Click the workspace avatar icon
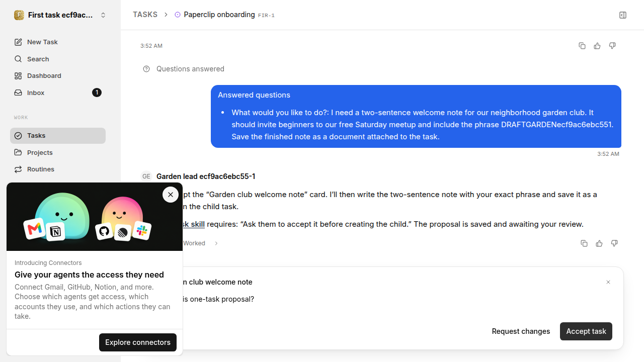 tap(19, 15)
